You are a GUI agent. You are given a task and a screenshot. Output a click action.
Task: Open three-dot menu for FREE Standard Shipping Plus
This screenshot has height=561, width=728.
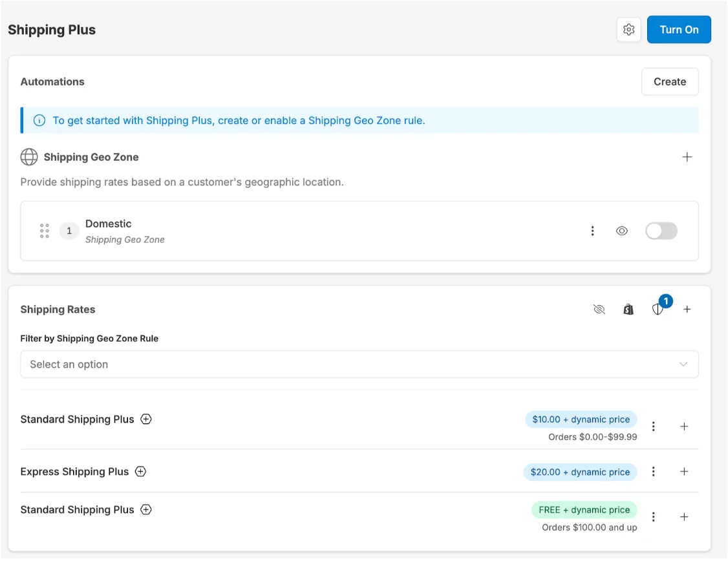click(x=654, y=517)
